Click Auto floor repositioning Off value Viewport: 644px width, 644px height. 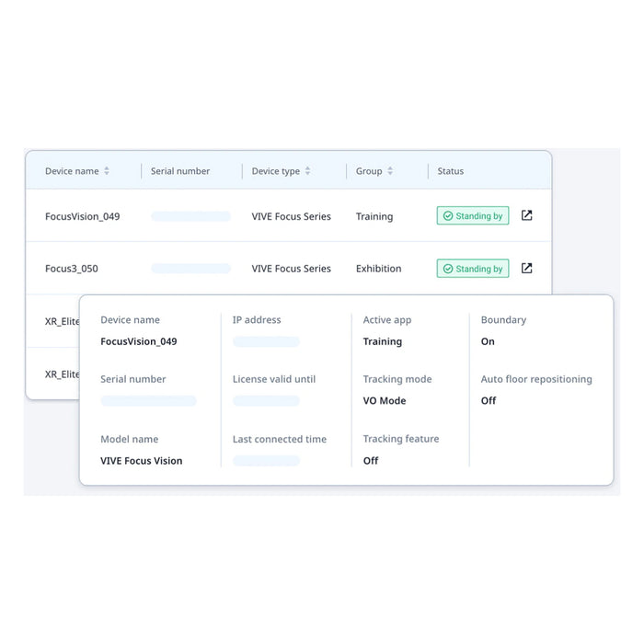click(x=489, y=400)
